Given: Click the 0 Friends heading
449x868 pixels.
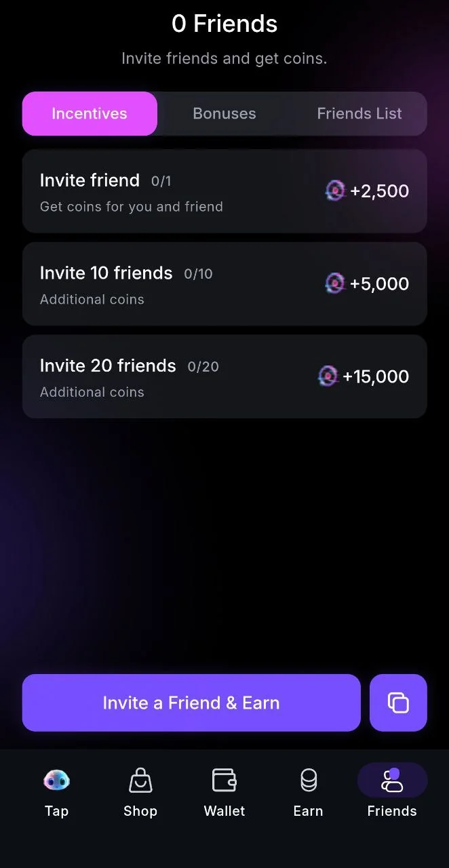Looking at the screenshot, I should [224, 24].
